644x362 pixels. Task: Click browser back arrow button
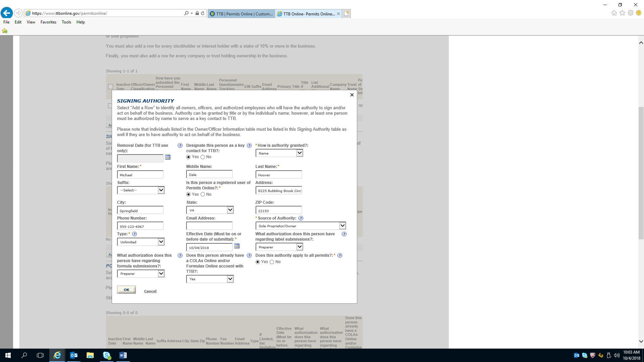pyautogui.click(x=7, y=13)
